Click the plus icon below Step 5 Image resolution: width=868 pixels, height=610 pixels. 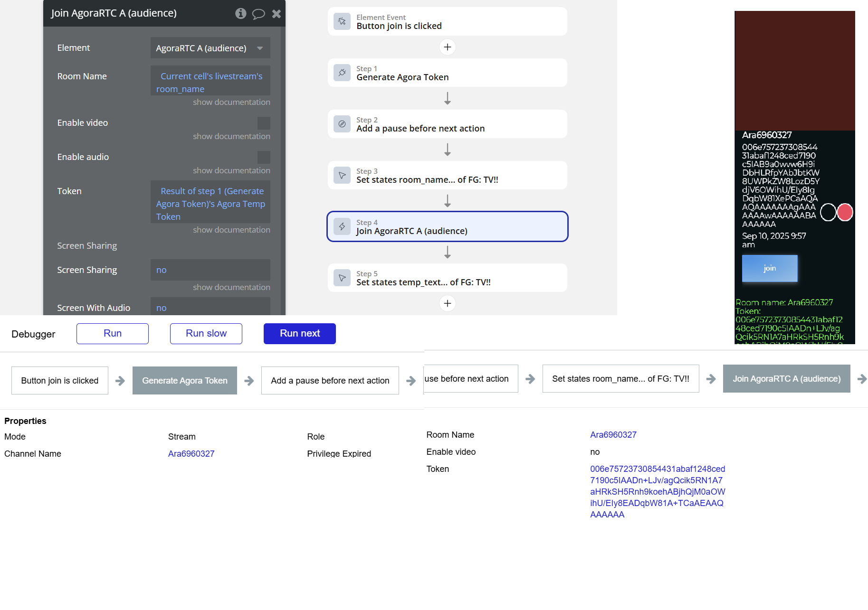447,303
